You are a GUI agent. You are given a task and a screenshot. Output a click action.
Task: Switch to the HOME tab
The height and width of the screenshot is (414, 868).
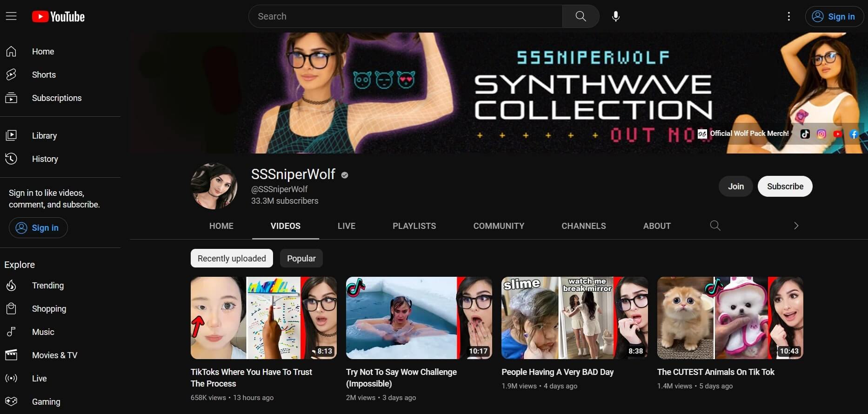click(x=221, y=226)
